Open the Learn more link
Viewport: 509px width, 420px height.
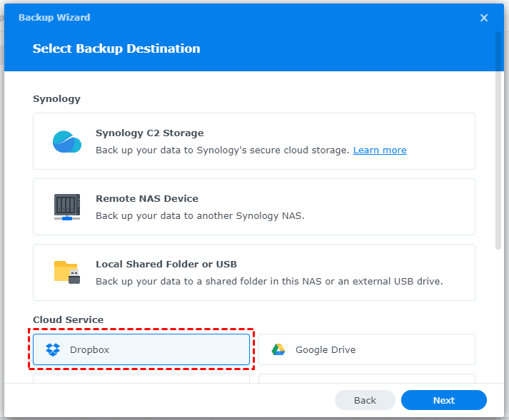[x=380, y=150]
